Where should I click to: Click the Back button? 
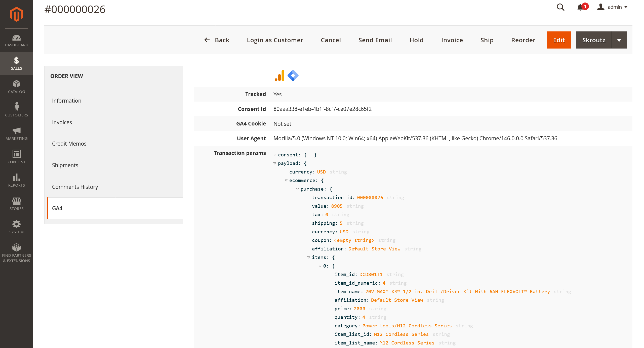[217, 40]
